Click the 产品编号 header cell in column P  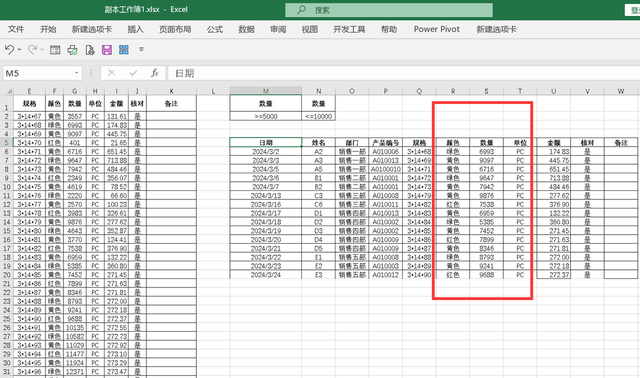(386, 142)
